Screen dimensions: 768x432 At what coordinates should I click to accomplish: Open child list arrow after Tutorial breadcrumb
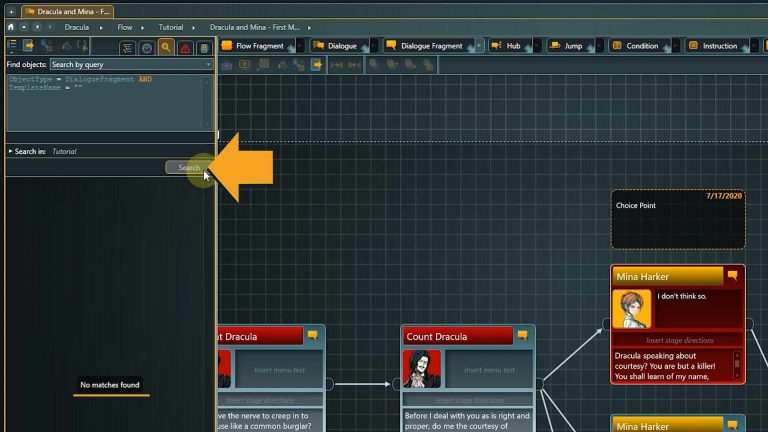tap(193, 28)
